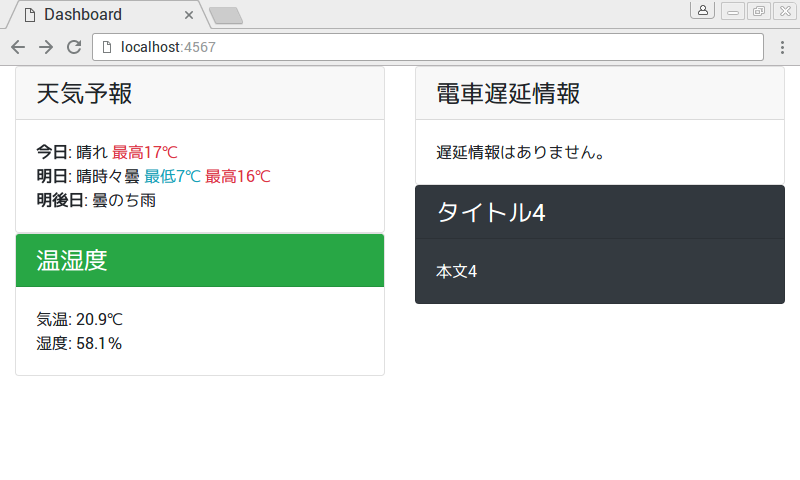Click the 湿度: 58.1% reading
The height and width of the screenshot is (480, 800).
click(x=79, y=343)
